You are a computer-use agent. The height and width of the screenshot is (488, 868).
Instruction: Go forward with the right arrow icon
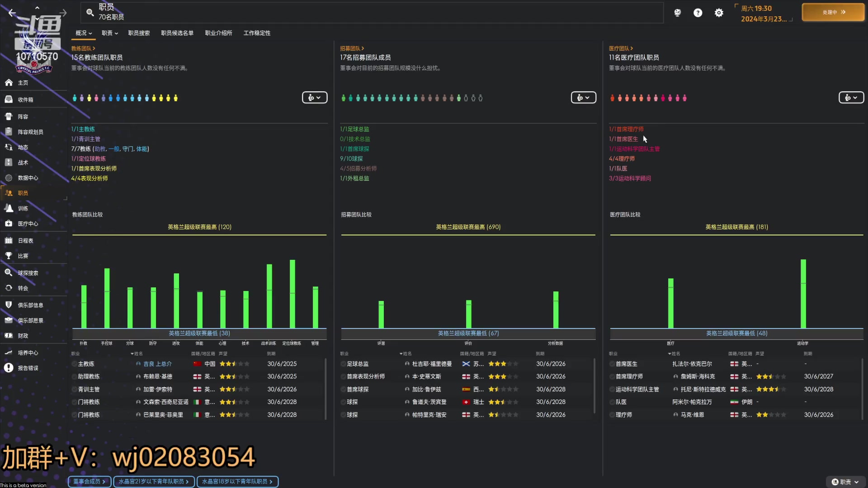tap(63, 13)
